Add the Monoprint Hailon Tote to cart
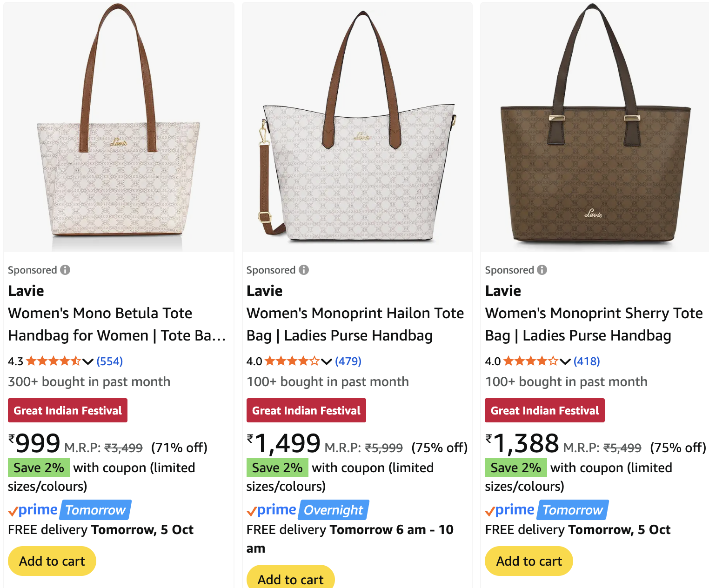709x588 pixels. click(290, 579)
